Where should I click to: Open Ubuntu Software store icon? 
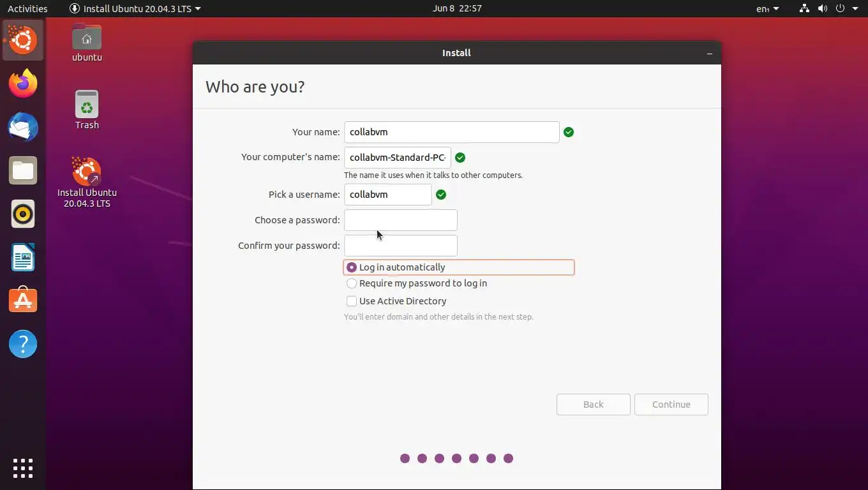[23, 301]
